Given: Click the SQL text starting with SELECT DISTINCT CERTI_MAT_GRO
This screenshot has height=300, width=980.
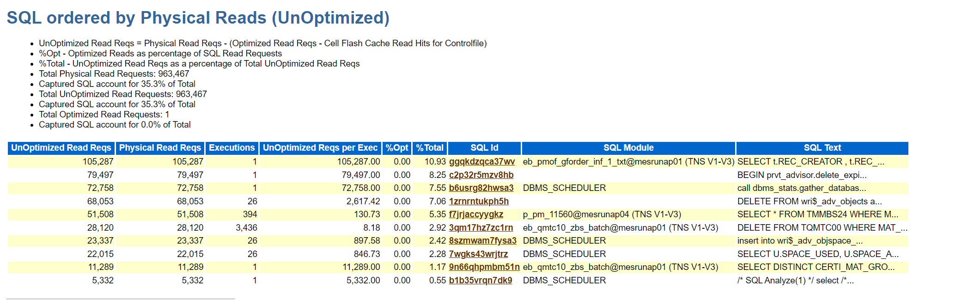Looking at the screenshot, I should tap(816, 267).
